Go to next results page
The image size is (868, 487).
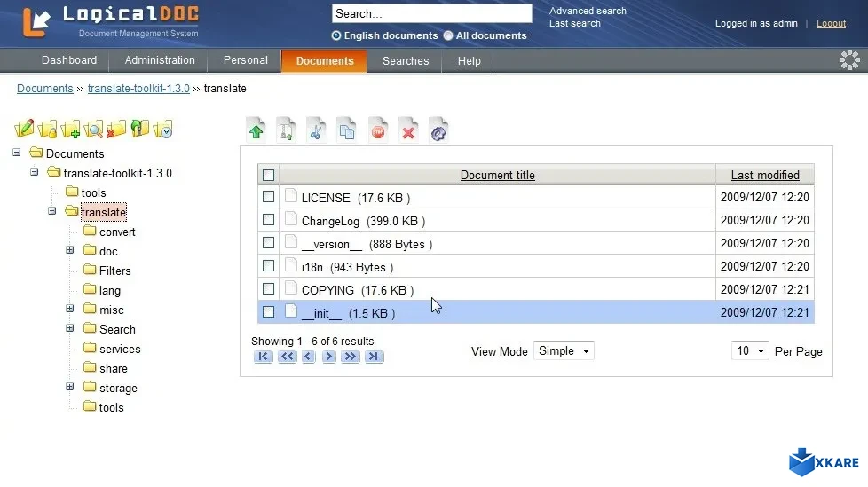coord(328,357)
